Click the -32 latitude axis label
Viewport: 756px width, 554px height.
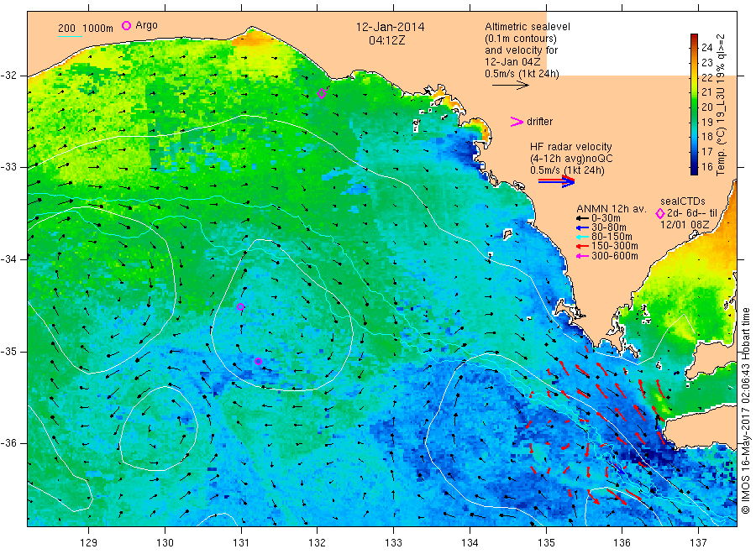(8, 76)
